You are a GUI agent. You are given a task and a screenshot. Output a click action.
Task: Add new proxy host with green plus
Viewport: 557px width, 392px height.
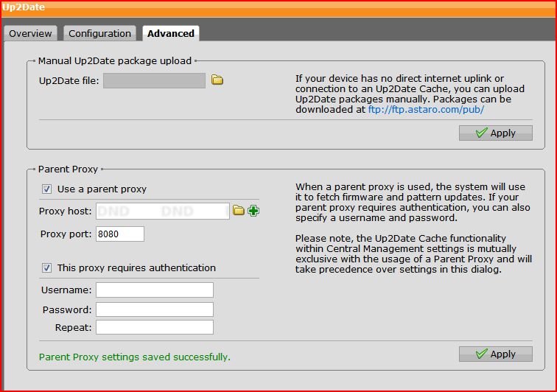coord(253,211)
